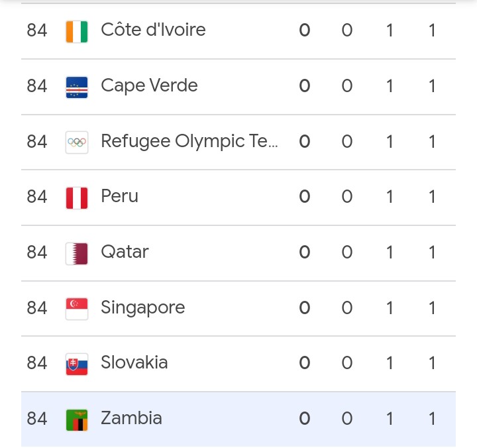
Task: Click the Côte d'Ivoire flag icon
Action: (x=77, y=30)
